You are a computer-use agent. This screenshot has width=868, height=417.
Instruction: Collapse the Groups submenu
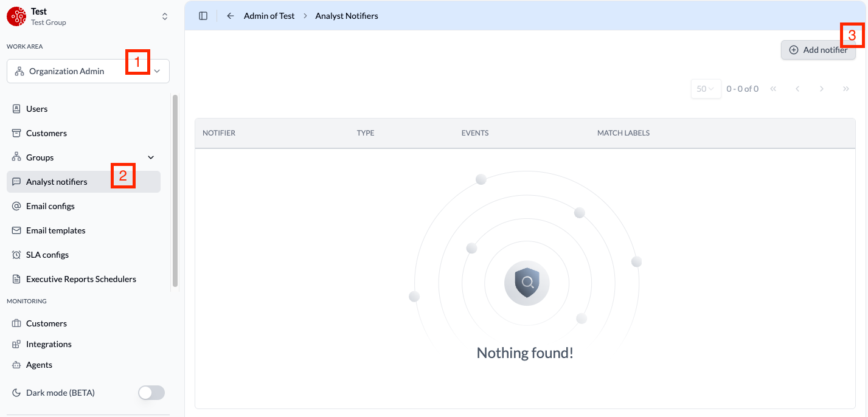tap(150, 157)
